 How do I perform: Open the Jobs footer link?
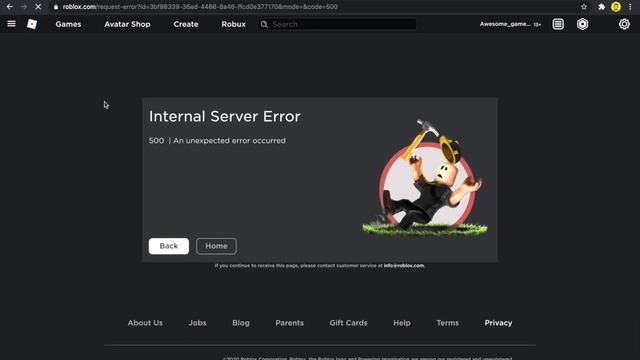coord(197,323)
